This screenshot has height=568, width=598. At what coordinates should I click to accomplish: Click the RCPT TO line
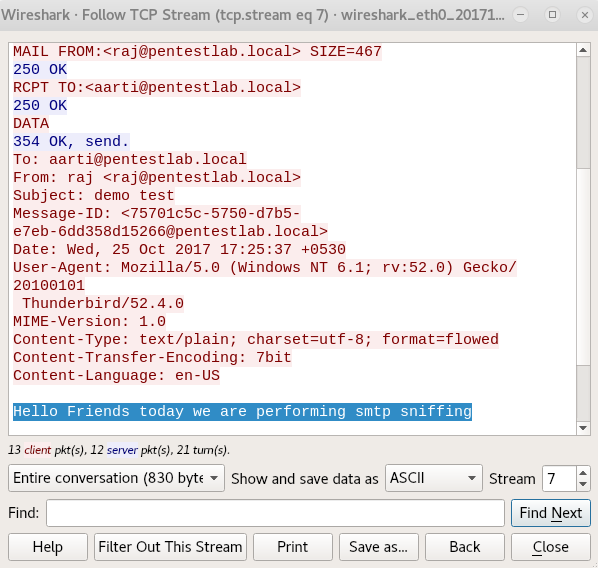pyautogui.click(x=157, y=87)
